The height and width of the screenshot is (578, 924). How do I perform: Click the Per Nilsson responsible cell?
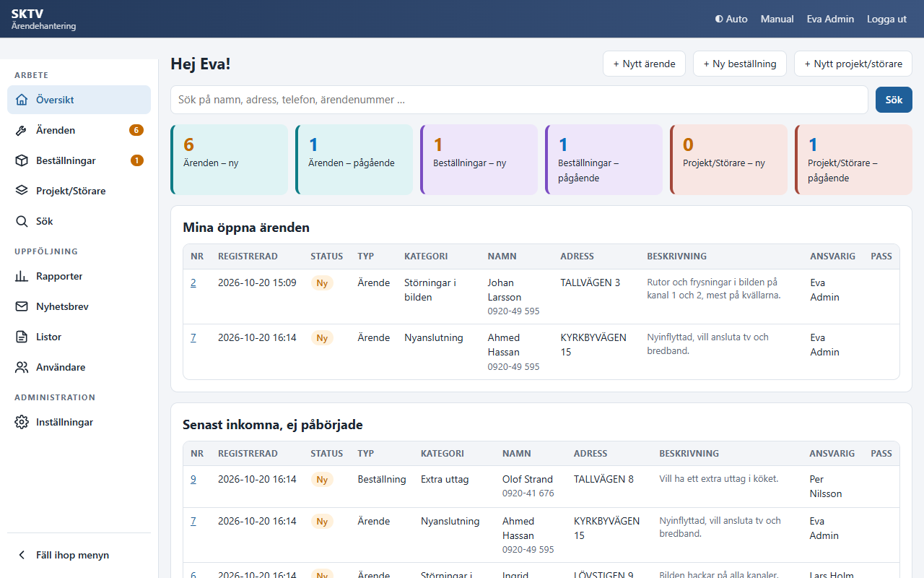click(x=826, y=486)
